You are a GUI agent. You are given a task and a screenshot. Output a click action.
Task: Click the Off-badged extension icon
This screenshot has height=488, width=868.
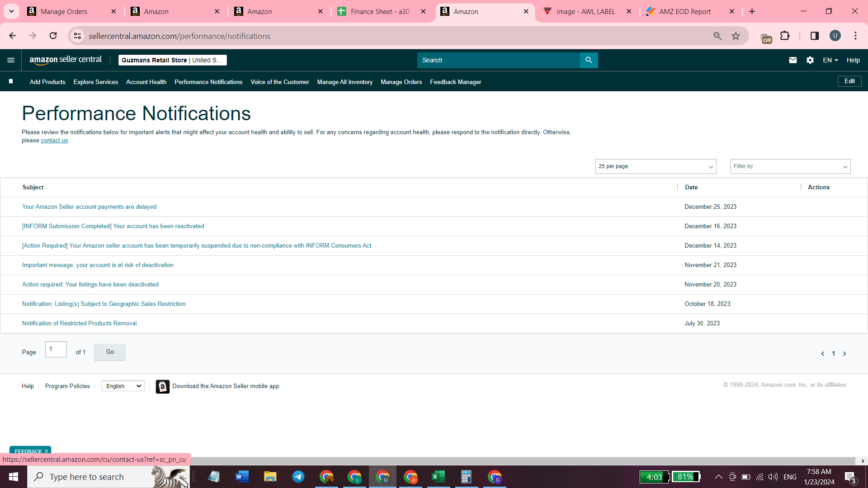coord(766,38)
